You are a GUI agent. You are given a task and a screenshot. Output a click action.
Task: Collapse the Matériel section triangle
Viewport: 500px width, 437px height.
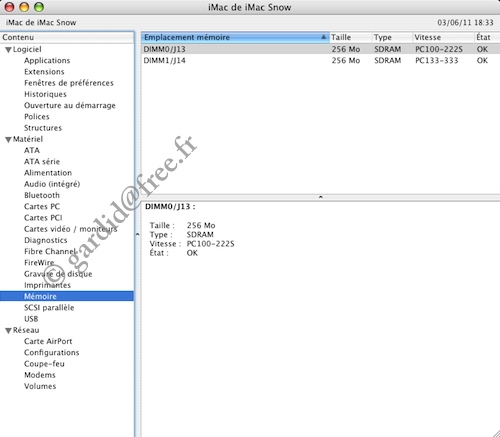pos(8,140)
